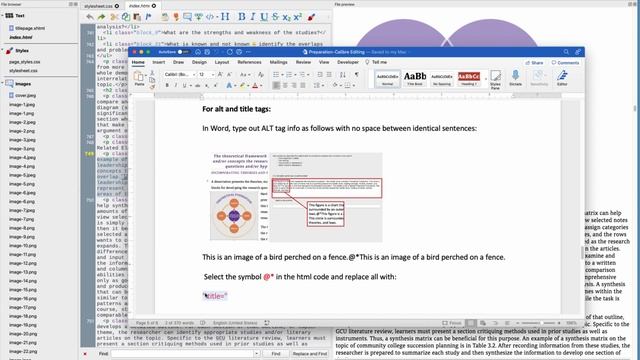
Task: Apply Superscript in Calibre editor toolbar
Action: coord(298,17)
